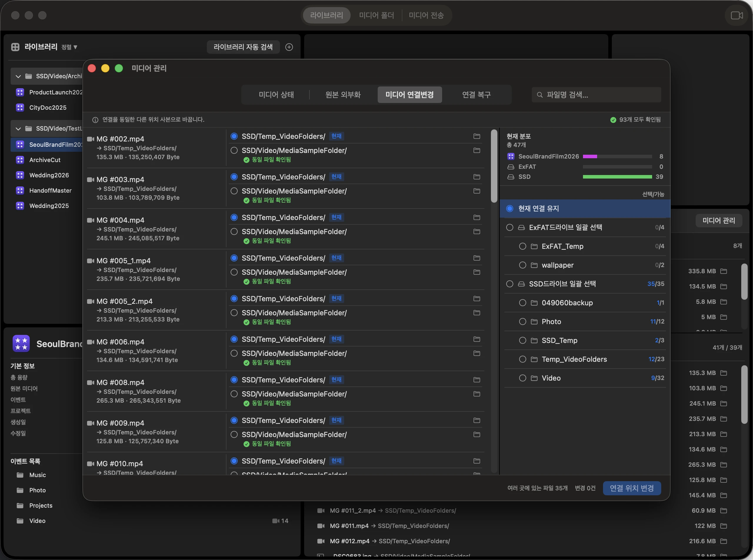The width and height of the screenshot is (753, 560).
Task: Click the info icon beside the link description
Action: pyautogui.click(x=95, y=120)
